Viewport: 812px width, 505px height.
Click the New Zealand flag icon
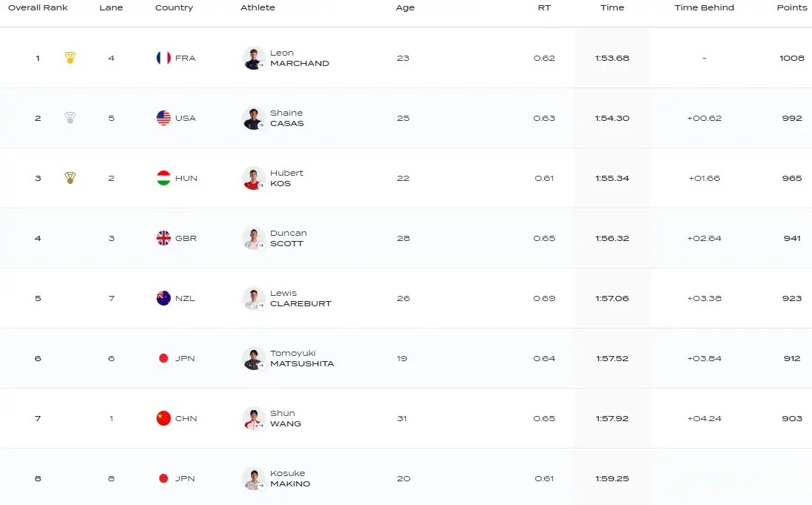click(x=163, y=298)
